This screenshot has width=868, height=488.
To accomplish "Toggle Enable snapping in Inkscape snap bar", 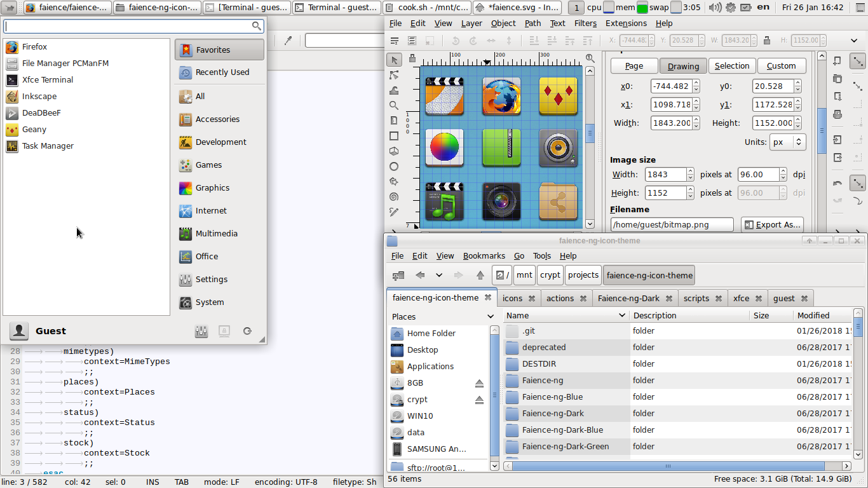I will click(858, 61).
